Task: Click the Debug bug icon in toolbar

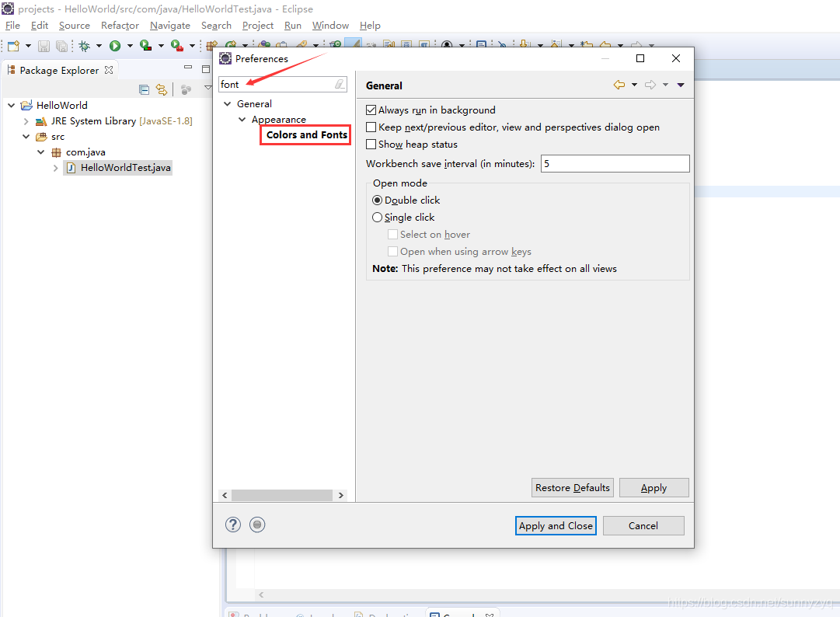Action: coord(85,46)
